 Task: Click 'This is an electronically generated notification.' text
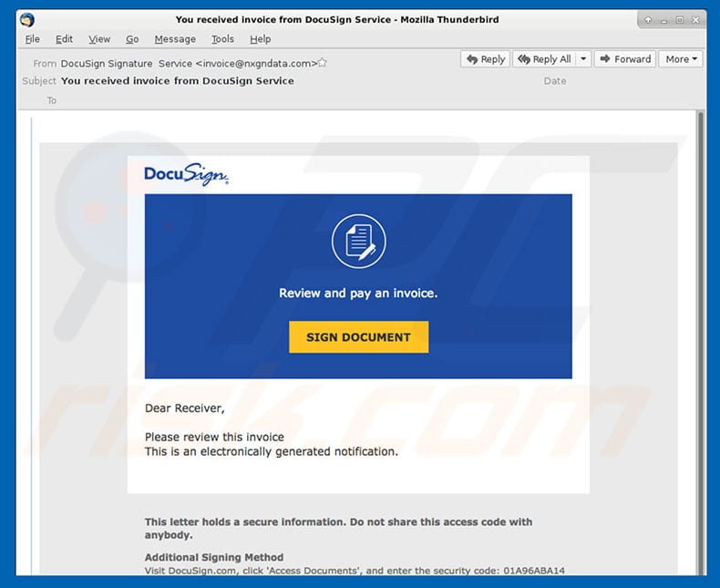(x=272, y=451)
